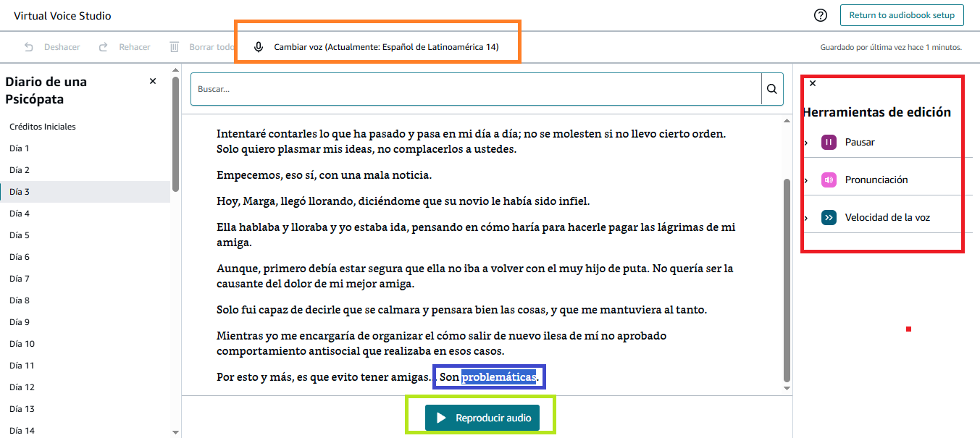The height and width of the screenshot is (438, 980).
Task: Click the Virtual Voice Studio title
Action: [62, 16]
